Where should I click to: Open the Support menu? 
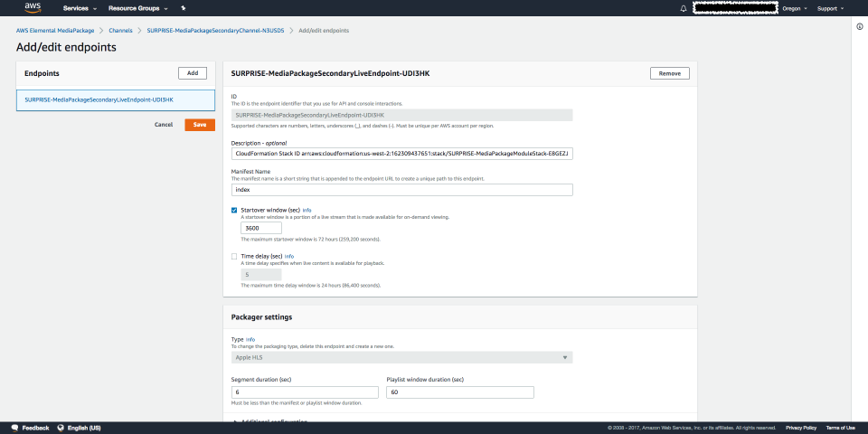pyautogui.click(x=830, y=8)
